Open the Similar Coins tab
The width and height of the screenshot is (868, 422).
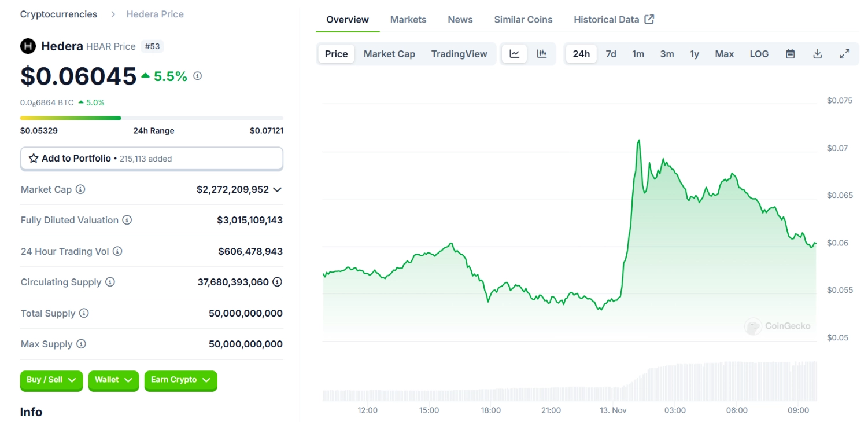pyautogui.click(x=523, y=19)
